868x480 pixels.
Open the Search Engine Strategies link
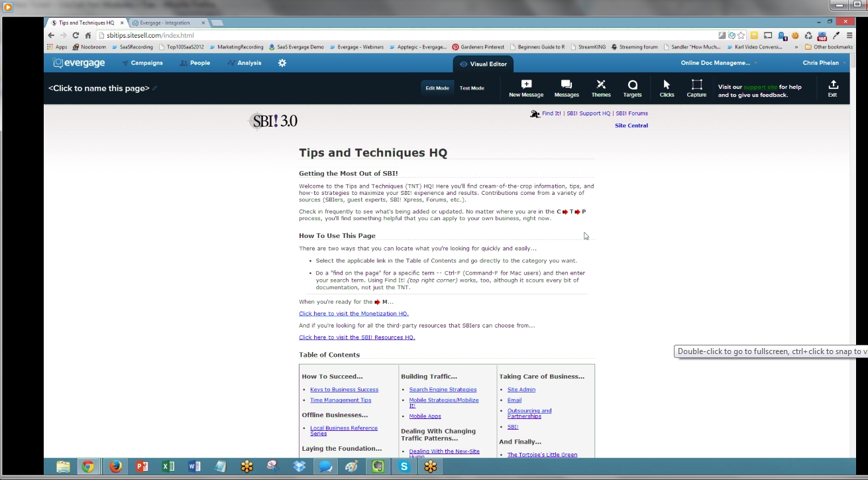pyautogui.click(x=443, y=390)
